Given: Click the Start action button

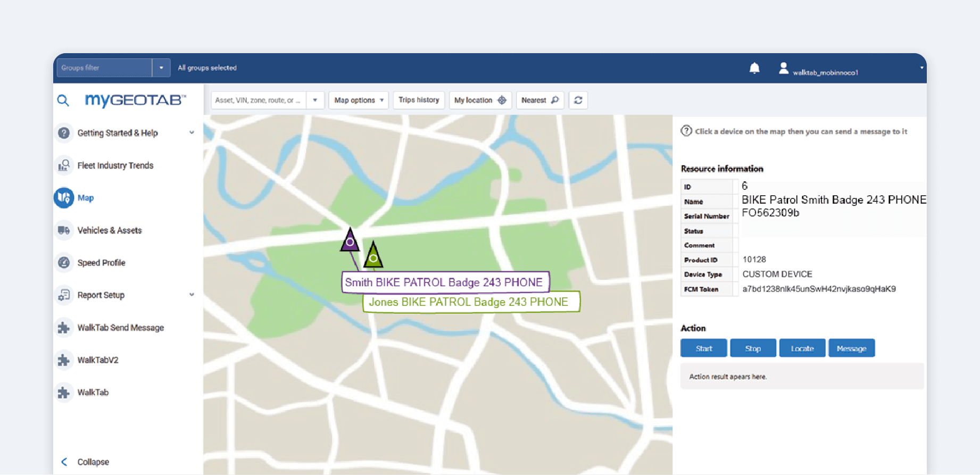Looking at the screenshot, I should [x=704, y=348].
